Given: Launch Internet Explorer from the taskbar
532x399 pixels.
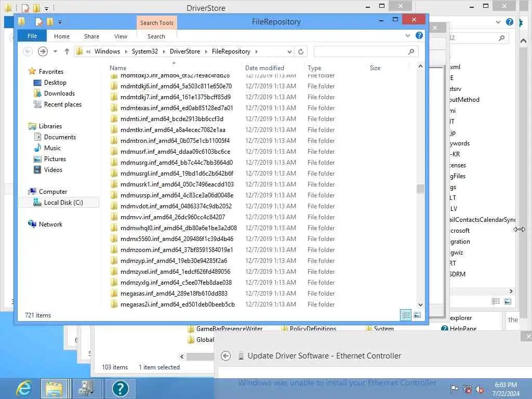Looking at the screenshot, I should pos(24,389).
